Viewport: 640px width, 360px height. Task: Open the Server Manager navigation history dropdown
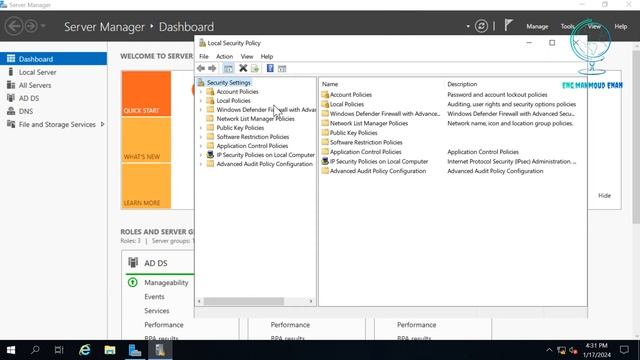pos(43,26)
